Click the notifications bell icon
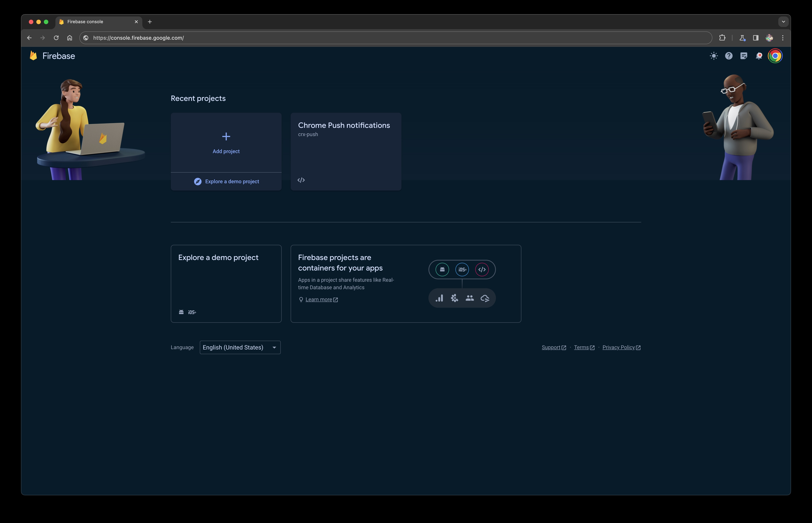The width and height of the screenshot is (812, 523). [x=759, y=56]
